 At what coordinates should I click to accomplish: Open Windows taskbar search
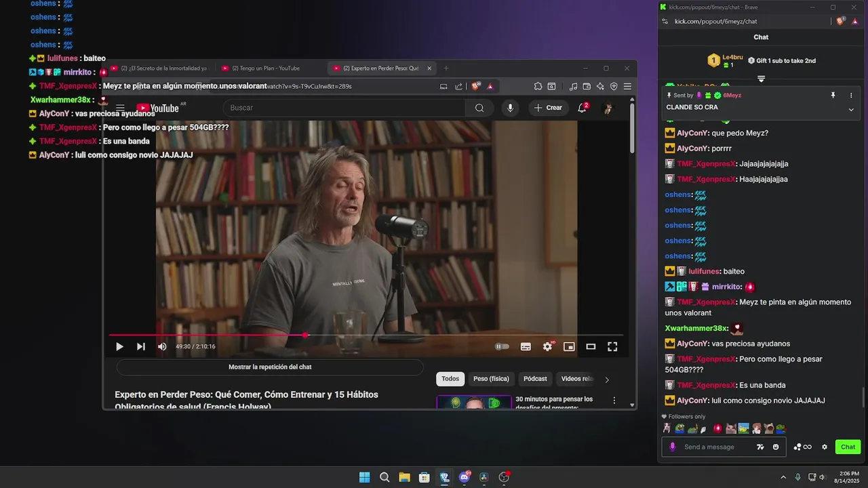(384, 477)
